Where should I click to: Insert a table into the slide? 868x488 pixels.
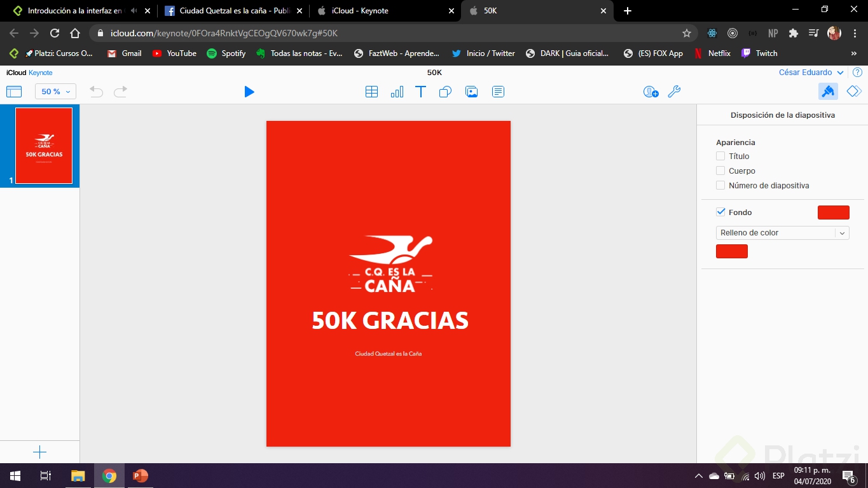tap(371, 92)
